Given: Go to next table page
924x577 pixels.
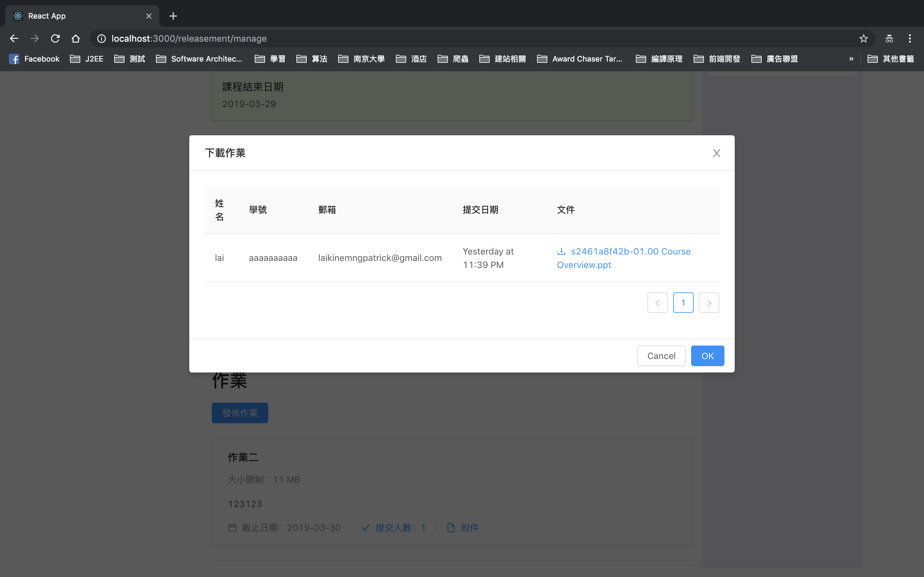Looking at the screenshot, I should (x=709, y=303).
